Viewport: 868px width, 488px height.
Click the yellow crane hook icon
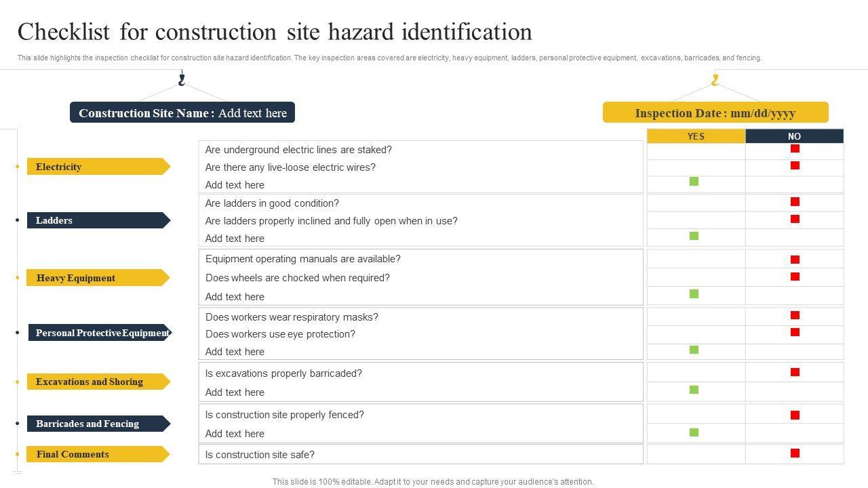[x=715, y=80]
